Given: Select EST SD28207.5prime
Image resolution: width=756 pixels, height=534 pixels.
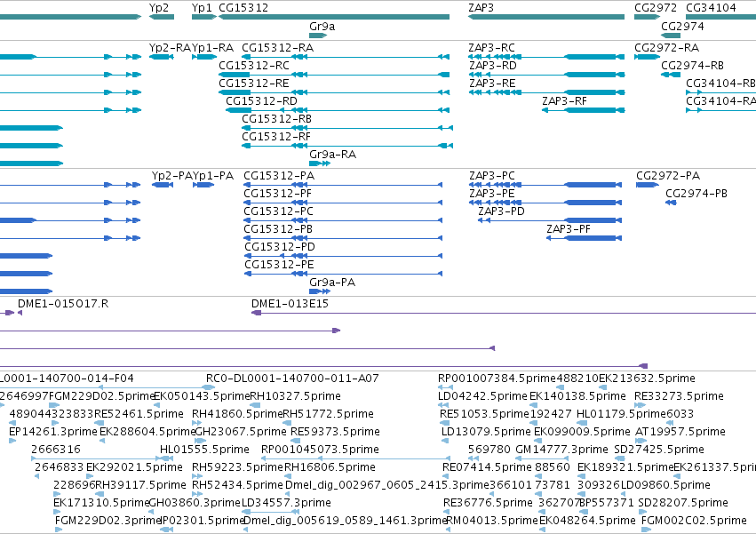Looking at the screenshot, I should [683, 503].
